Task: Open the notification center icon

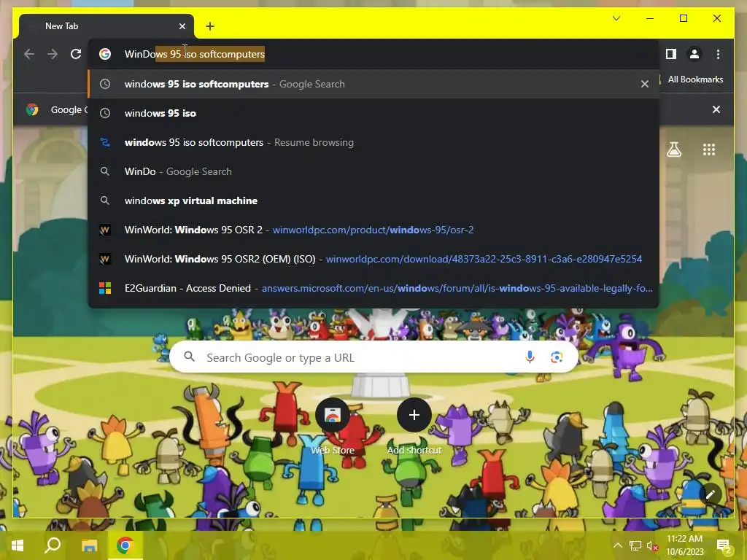Action: (724, 545)
